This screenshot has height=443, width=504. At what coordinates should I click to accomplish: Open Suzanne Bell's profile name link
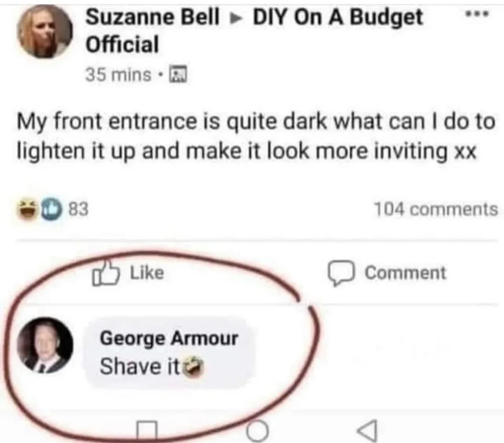[x=153, y=17]
